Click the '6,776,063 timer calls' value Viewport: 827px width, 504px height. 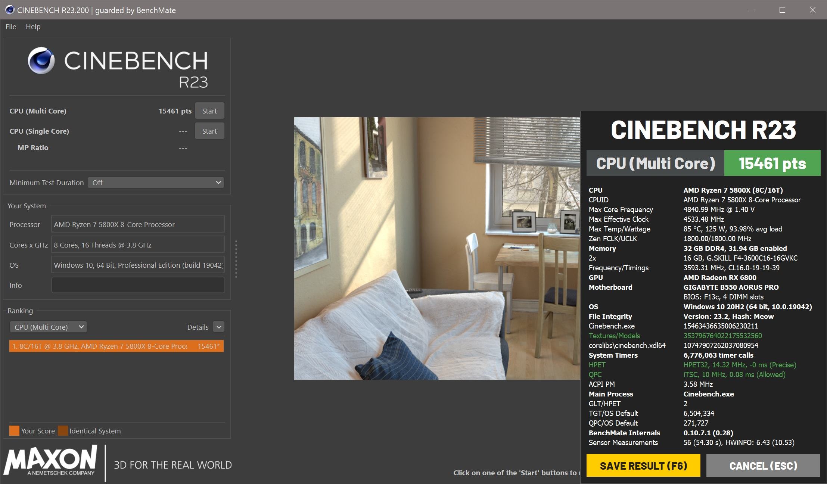point(718,355)
